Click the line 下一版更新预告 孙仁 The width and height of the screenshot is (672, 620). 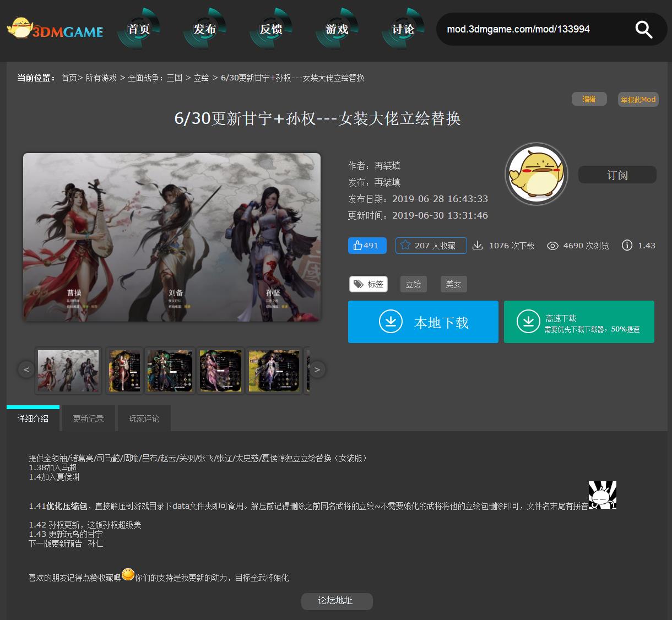[x=66, y=543]
